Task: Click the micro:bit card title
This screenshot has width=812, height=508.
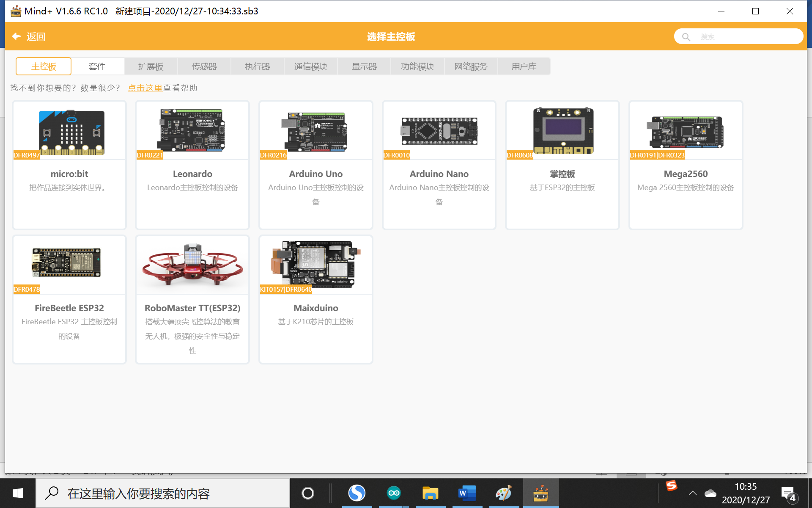Action: [69, 174]
